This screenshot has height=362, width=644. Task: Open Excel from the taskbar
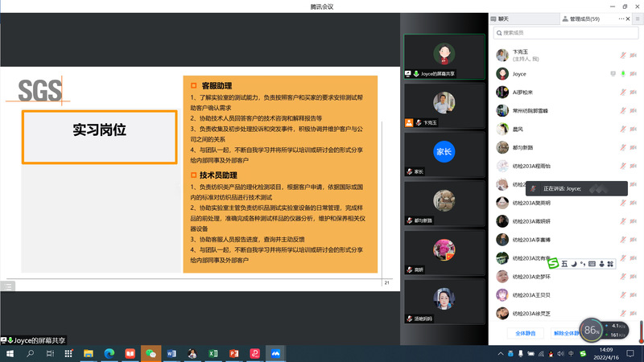213,353
